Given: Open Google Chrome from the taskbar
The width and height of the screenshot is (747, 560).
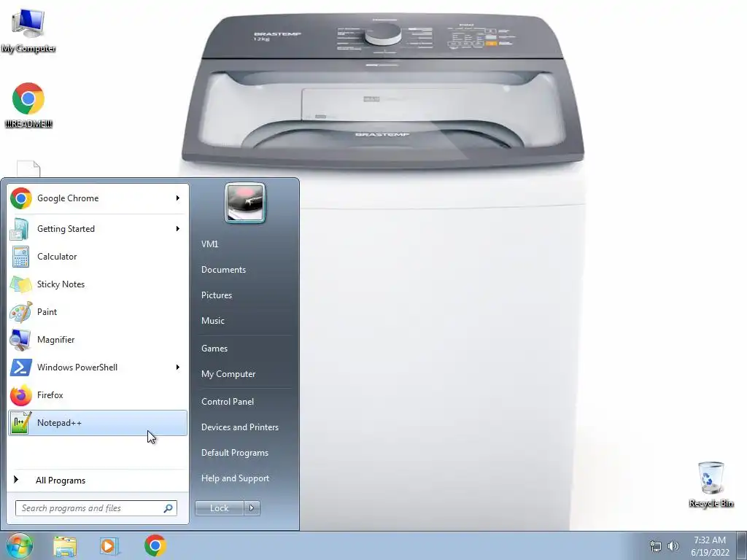Looking at the screenshot, I should 155,545.
